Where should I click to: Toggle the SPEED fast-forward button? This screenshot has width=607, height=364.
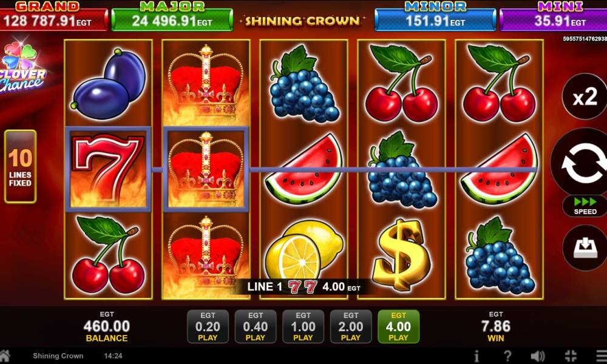click(x=585, y=206)
